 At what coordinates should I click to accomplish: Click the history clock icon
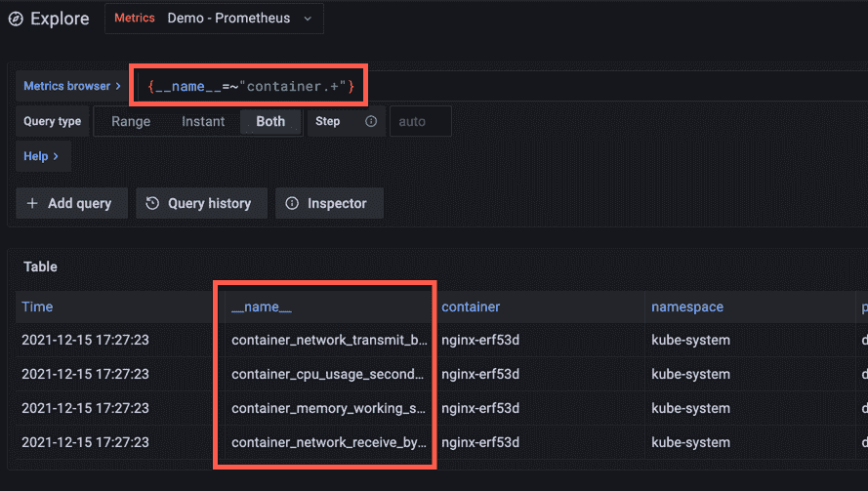152,203
